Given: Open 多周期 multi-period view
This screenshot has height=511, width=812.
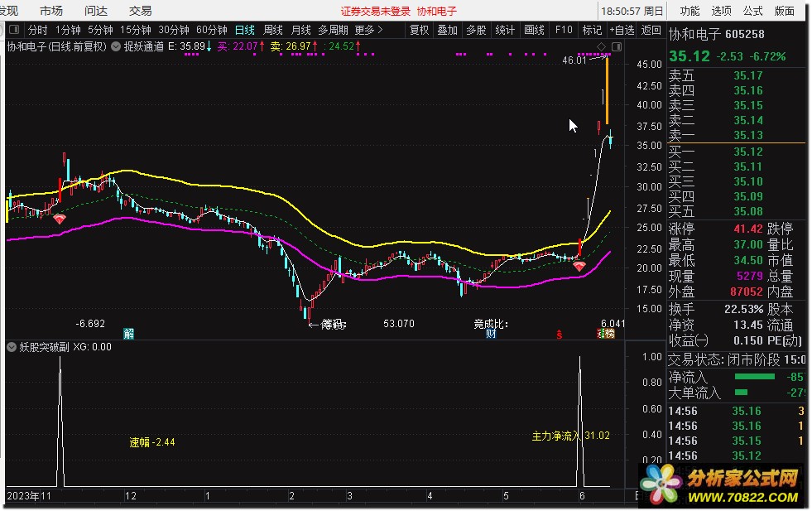Looking at the screenshot, I should (333, 30).
